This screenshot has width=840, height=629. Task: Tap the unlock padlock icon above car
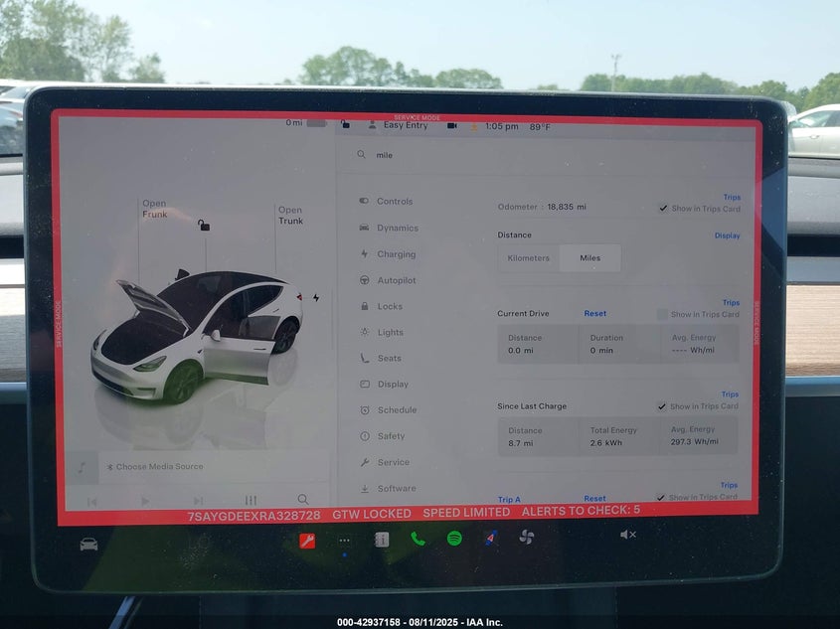coord(204,226)
